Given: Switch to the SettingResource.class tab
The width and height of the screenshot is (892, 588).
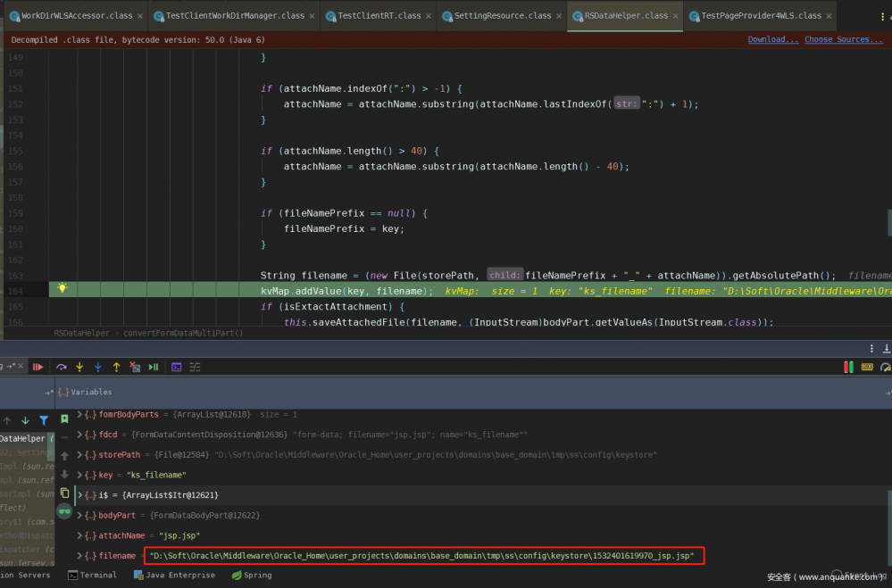Looking at the screenshot, I should coord(502,15).
